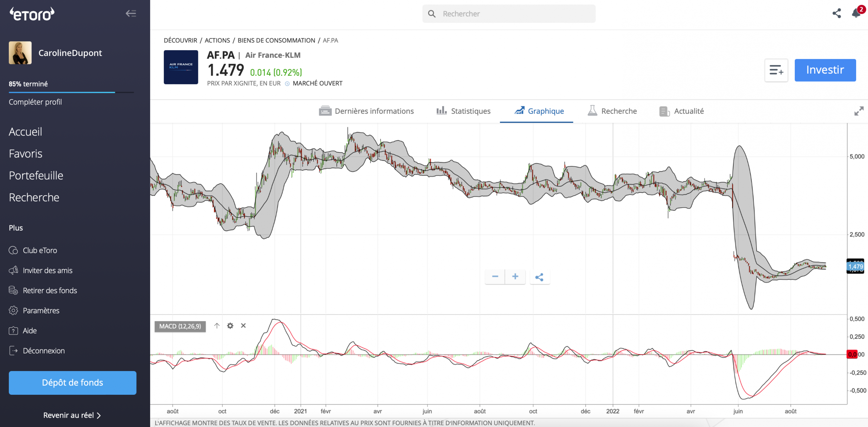Screen dimensions: 868x427
Task: Click the search magnifier icon
Action: [x=432, y=14]
